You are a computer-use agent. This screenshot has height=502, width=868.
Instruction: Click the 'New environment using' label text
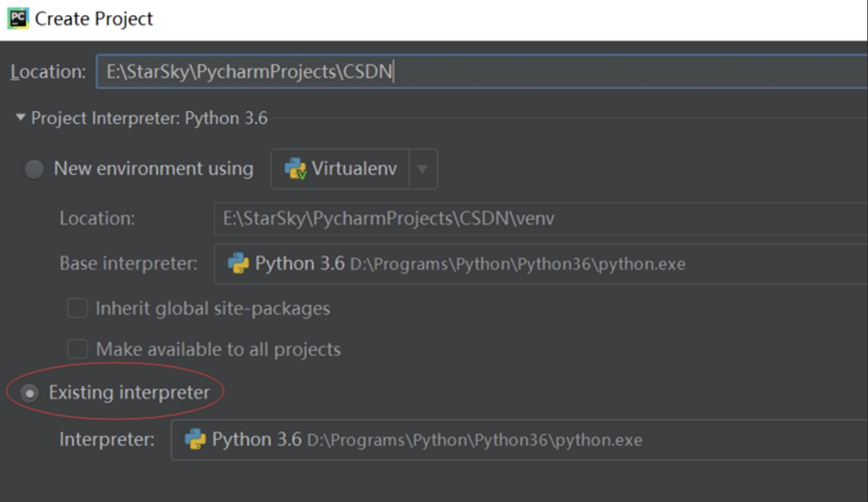(x=153, y=168)
